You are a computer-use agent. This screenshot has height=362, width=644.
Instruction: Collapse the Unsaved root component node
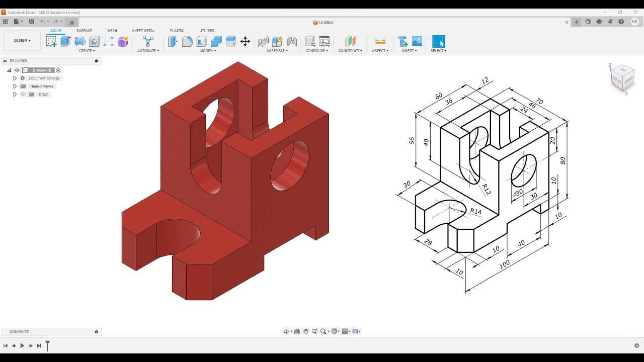pos(9,70)
